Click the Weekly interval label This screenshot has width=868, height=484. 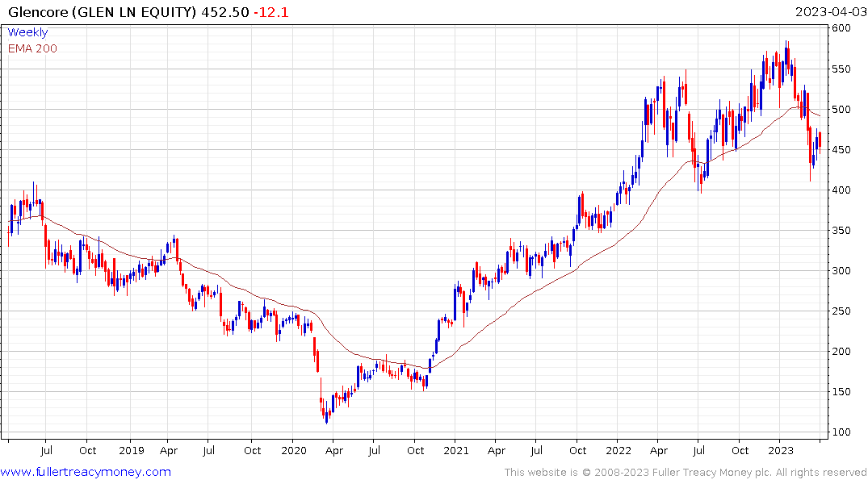pos(27,32)
